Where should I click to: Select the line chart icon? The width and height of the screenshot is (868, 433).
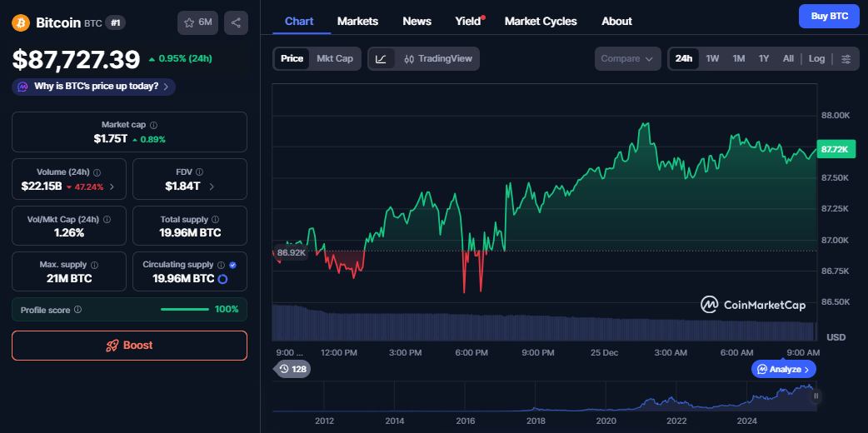[x=381, y=59]
